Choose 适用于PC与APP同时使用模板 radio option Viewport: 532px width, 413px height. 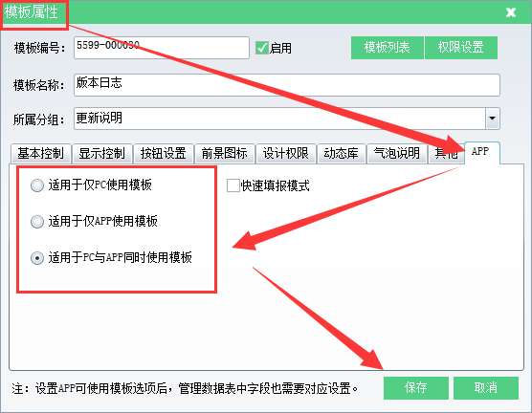click(x=37, y=258)
